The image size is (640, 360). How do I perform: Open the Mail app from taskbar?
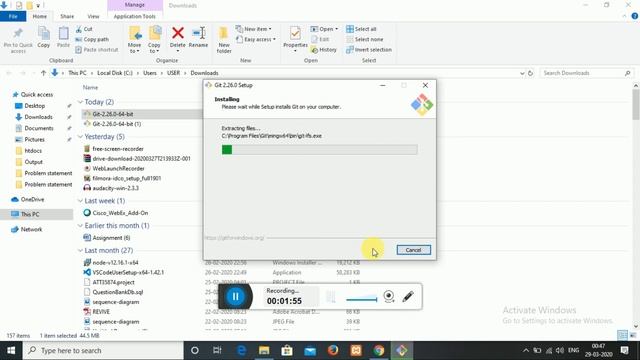pyautogui.click(x=310, y=351)
